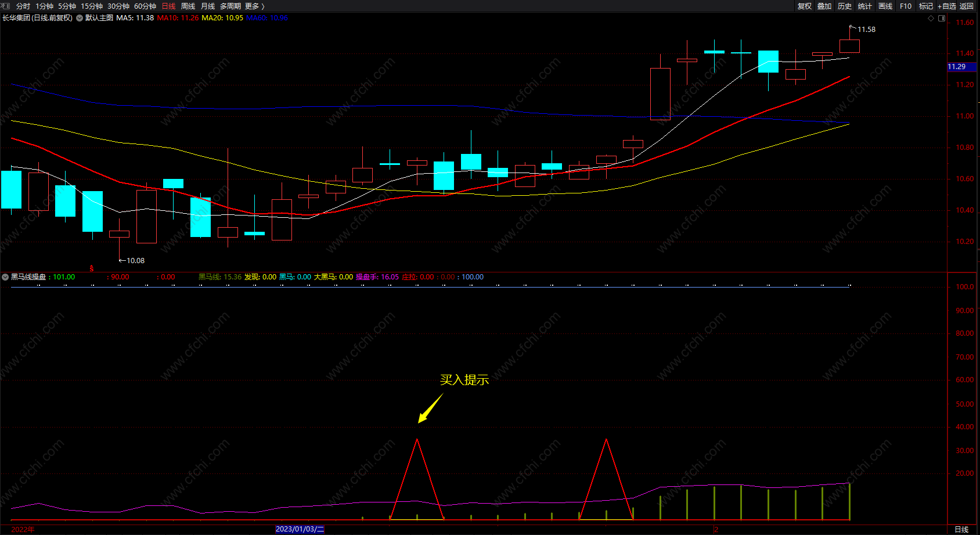Open the 更多 periods menu

[x=255, y=6]
